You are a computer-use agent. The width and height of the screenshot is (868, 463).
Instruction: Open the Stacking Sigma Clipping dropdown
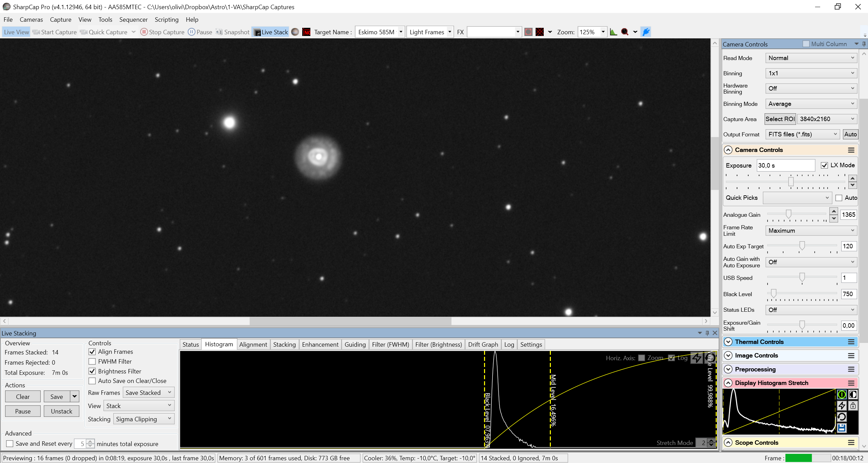pos(144,419)
